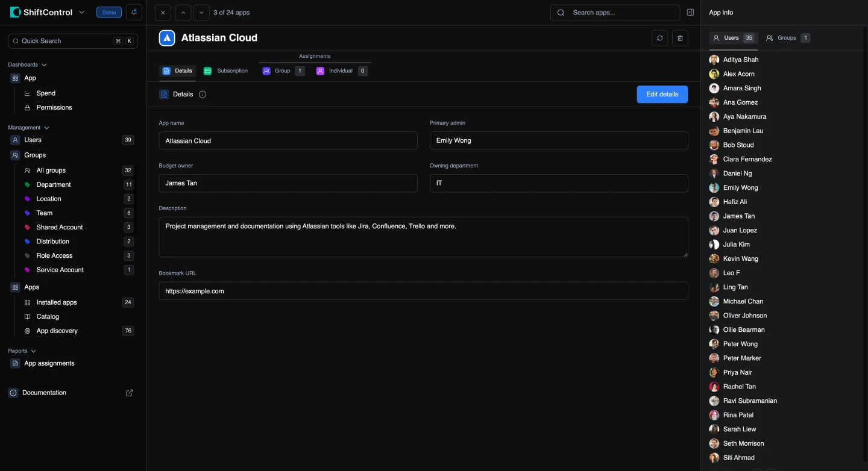
Task: Show the Users tab in App info
Action: click(x=734, y=38)
